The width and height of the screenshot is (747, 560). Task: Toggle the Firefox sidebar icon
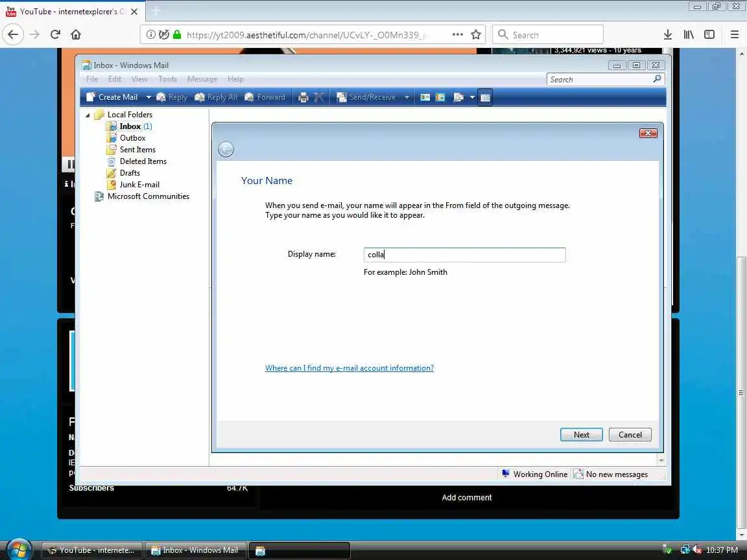coord(709,35)
